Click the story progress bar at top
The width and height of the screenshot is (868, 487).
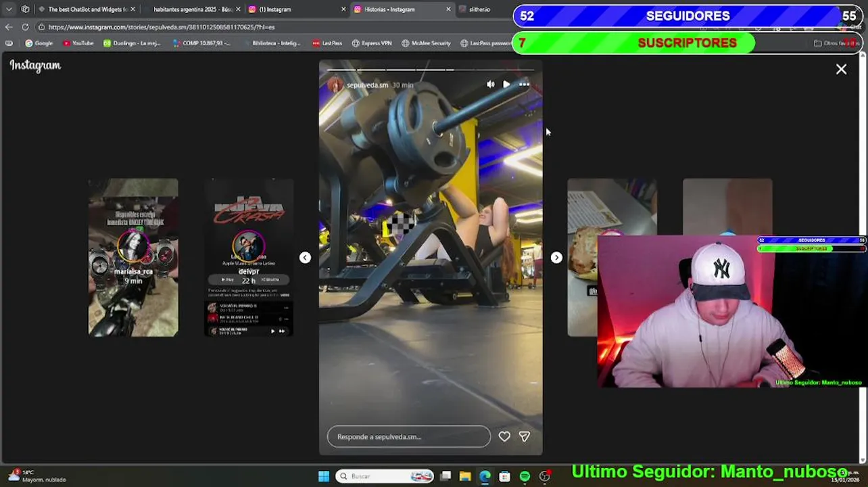coord(431,70)
